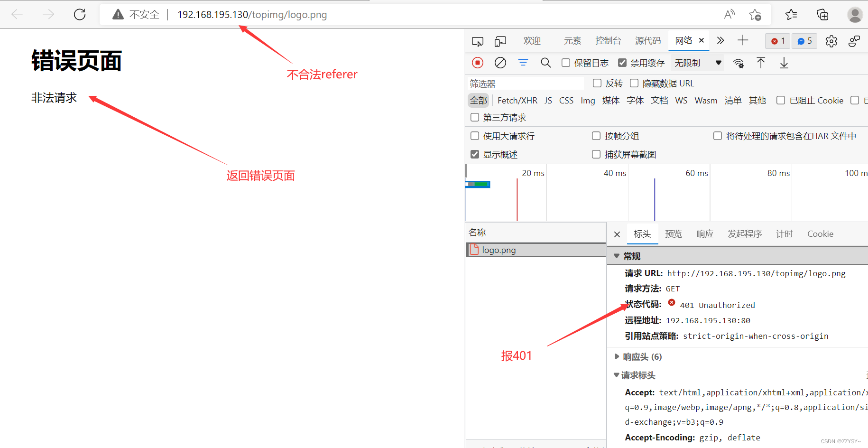The image size is (868, 448).
Task: Open the collections icon
Action: [x=822, y=15]
